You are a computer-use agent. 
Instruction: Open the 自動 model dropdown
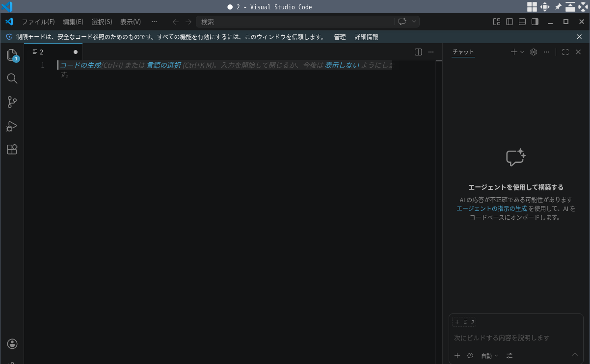coord(489,356)
